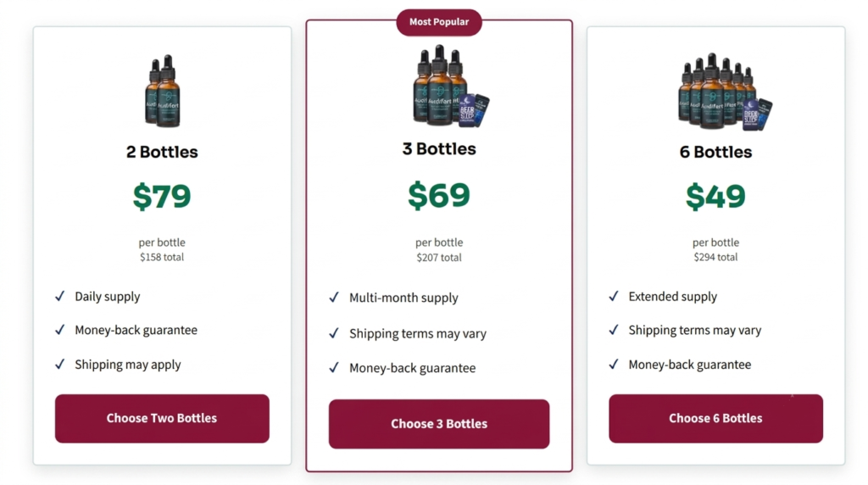Image resolution: width=868 pixels, height=485 pixels.
Task: Click the $158 total text
Action: (x=162, y=257)
